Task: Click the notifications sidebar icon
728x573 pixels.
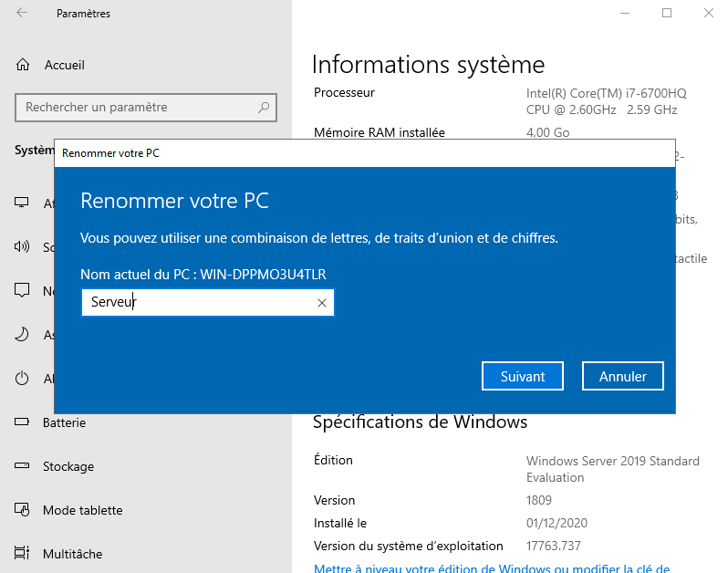Action: pos(22,290)
